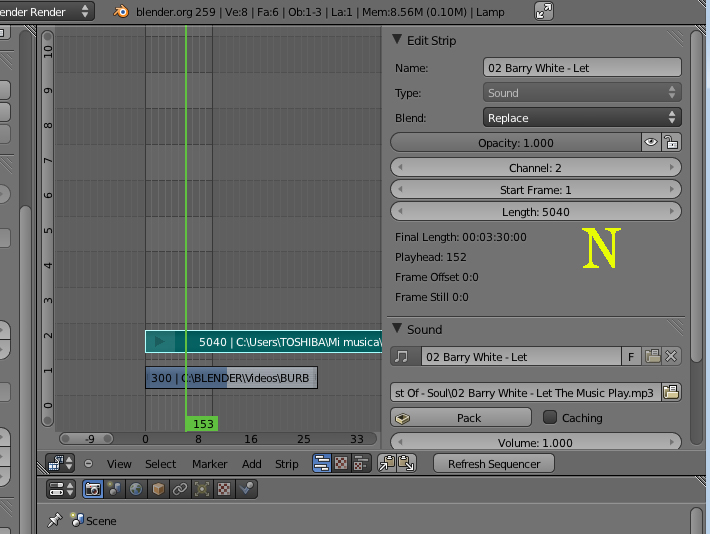
Task: Select the 300 BURB video strip on channel 1
Action: [x=231, y=378]
